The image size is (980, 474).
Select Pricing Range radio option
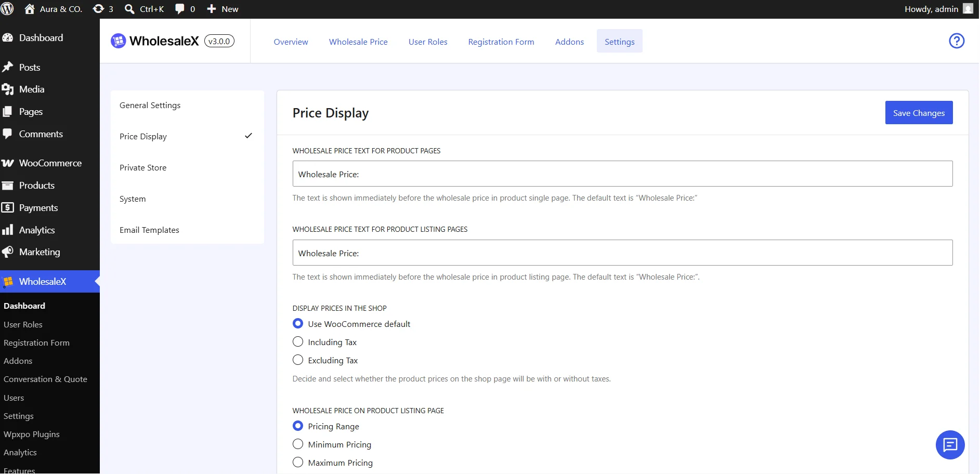coord(298,426)
